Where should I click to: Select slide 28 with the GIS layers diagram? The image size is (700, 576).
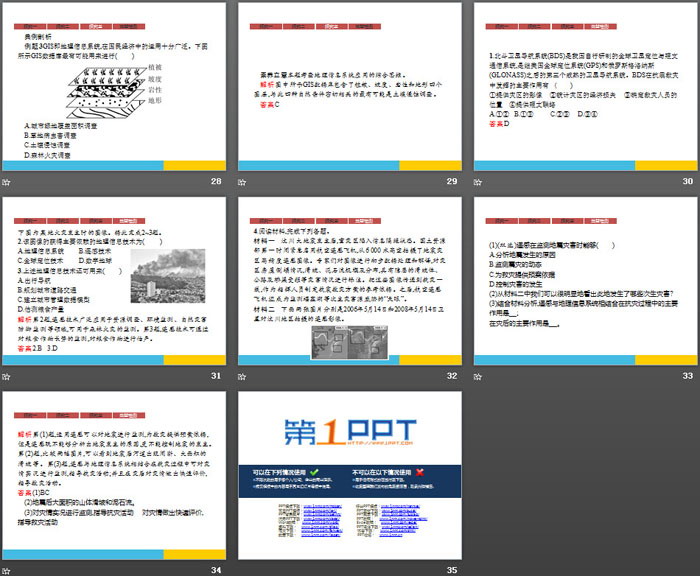(114, 87)
